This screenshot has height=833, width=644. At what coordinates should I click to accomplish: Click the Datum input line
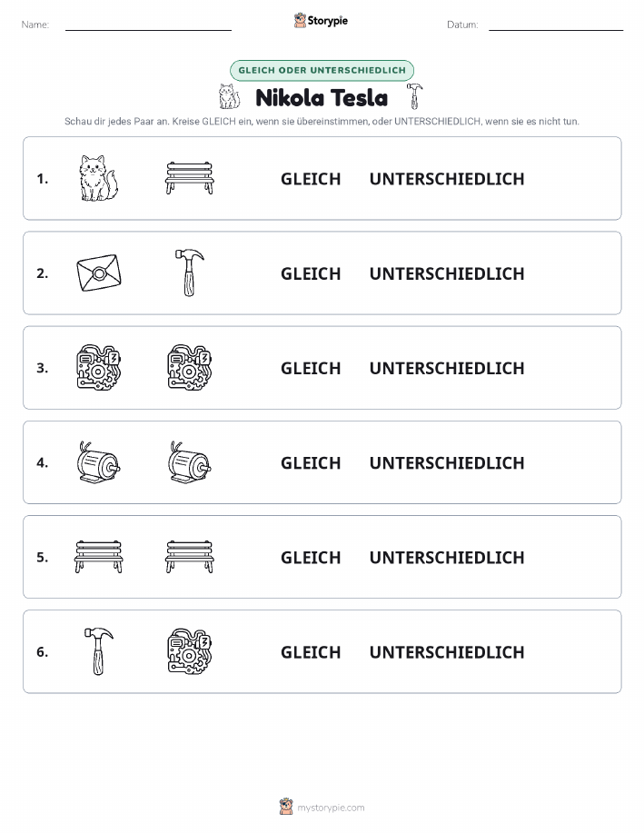point(556,25)
